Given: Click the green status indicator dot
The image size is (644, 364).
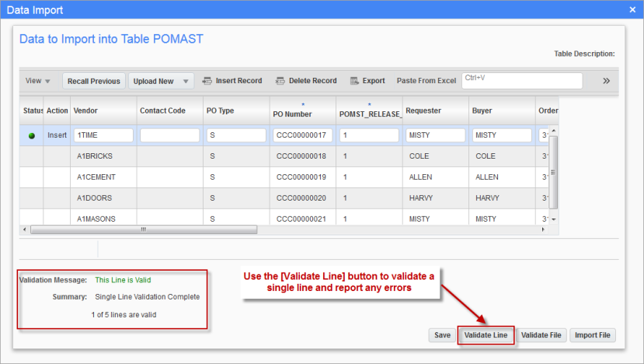Looking at the screenshot, I should (32, 135).
